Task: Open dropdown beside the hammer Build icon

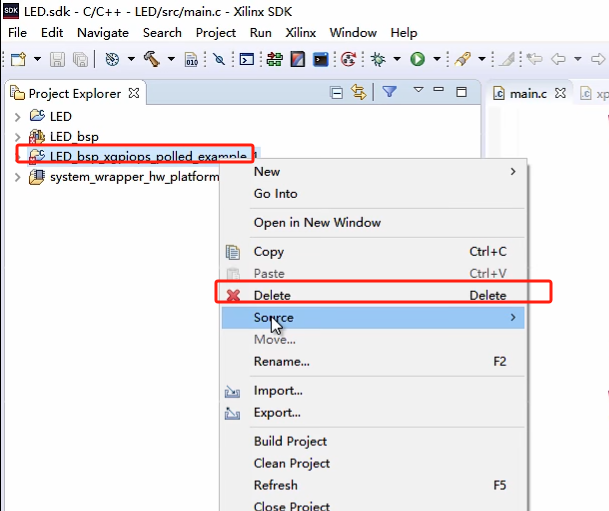Action: (x=171, y=59)
